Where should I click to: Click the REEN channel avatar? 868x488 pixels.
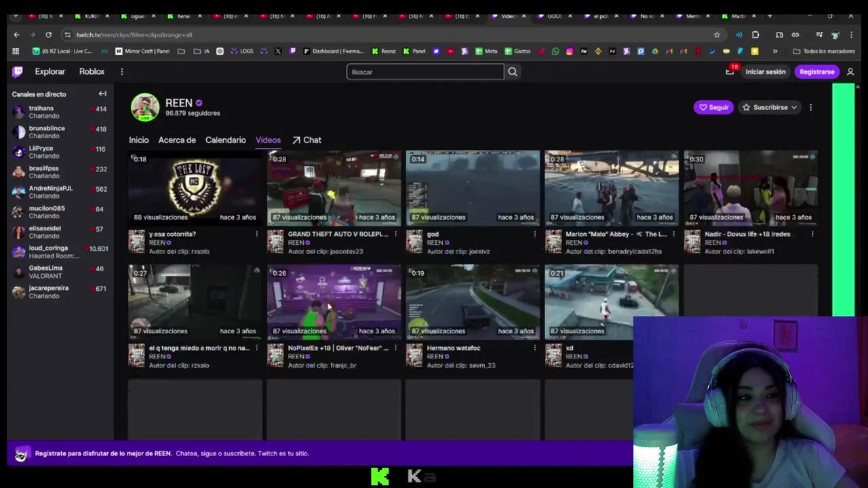pyautogui.click(x=144, y=107)
